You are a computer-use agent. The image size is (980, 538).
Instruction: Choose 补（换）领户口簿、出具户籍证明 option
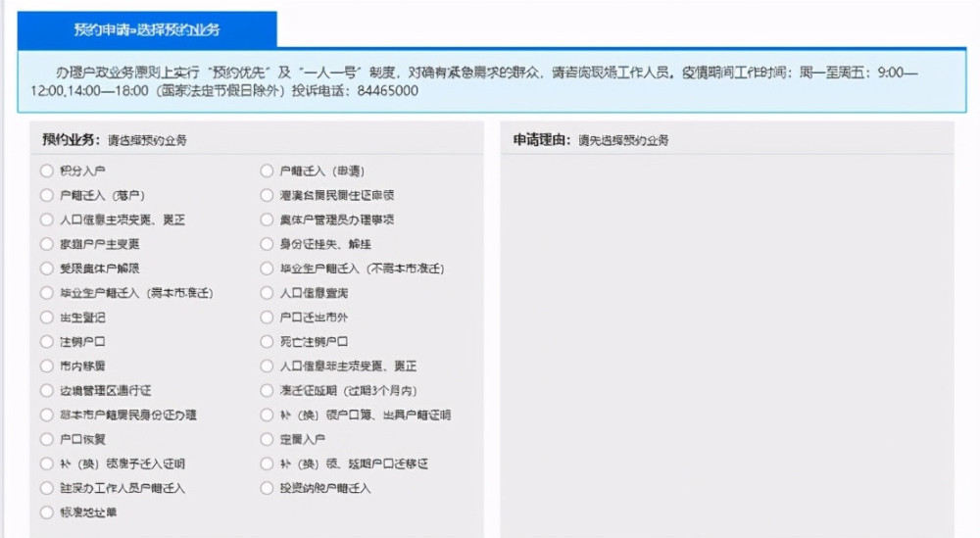pos(267,415)
